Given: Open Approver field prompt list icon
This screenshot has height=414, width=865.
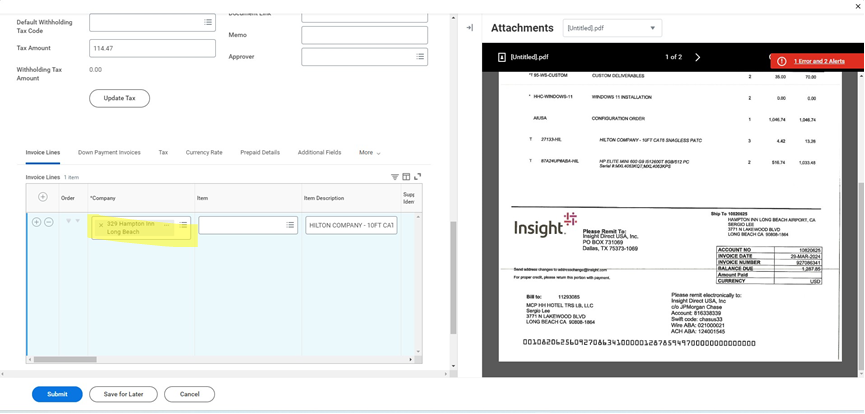Looking at the screenshot, I should 420,56.
